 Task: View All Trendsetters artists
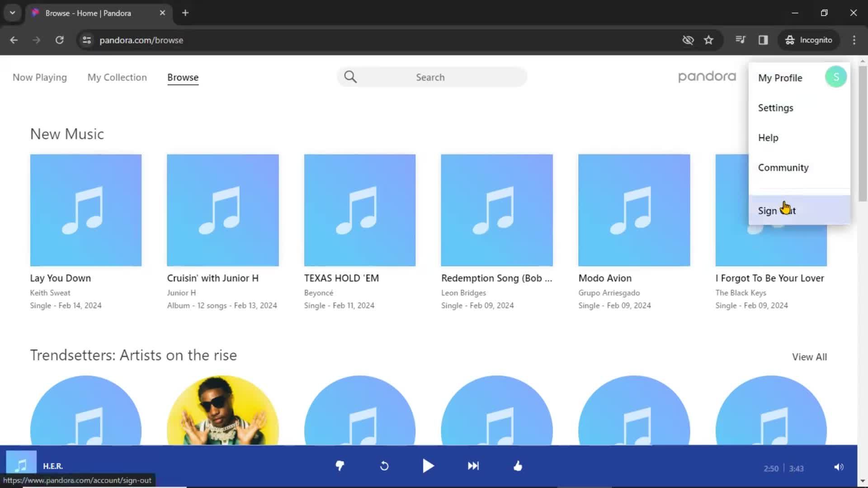(x=809, y=357)
